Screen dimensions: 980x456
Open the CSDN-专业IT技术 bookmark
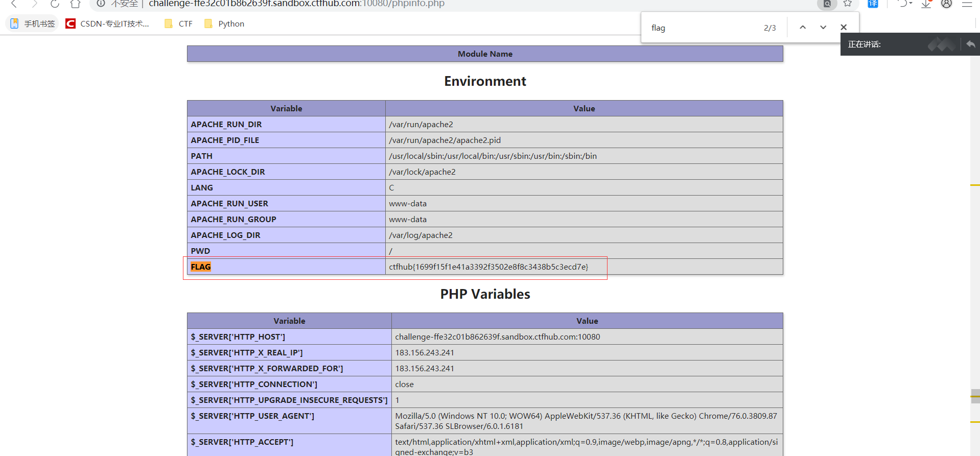click(x=108, y=23)
